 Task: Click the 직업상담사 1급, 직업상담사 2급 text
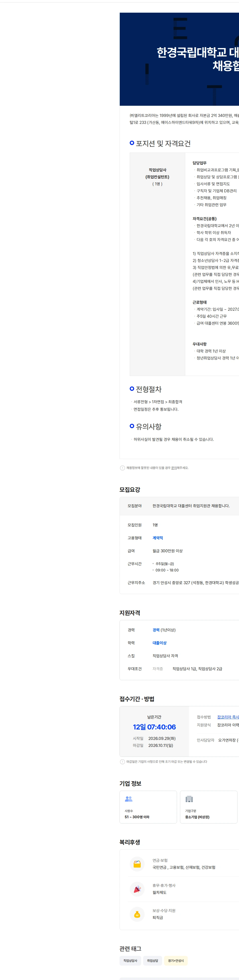click(x=197, y=669)
